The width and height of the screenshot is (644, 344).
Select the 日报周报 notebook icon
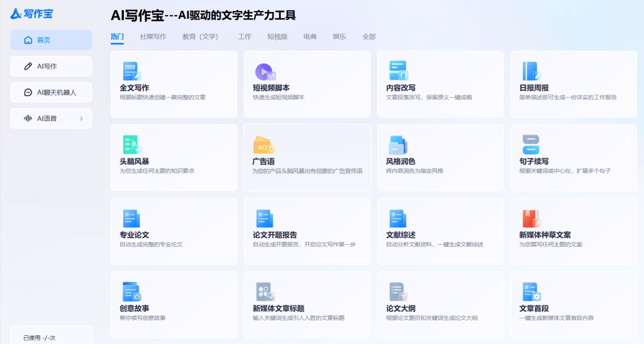(x=531, y=71)
